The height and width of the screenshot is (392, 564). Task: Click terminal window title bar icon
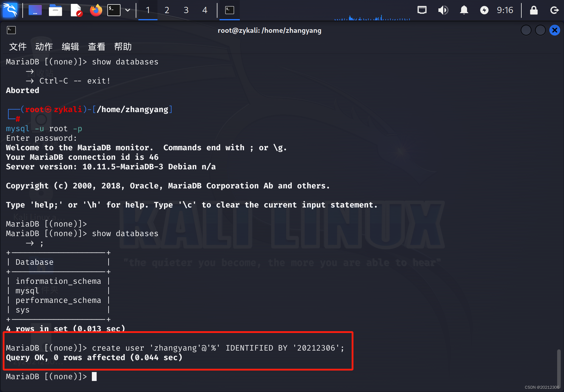11,30
